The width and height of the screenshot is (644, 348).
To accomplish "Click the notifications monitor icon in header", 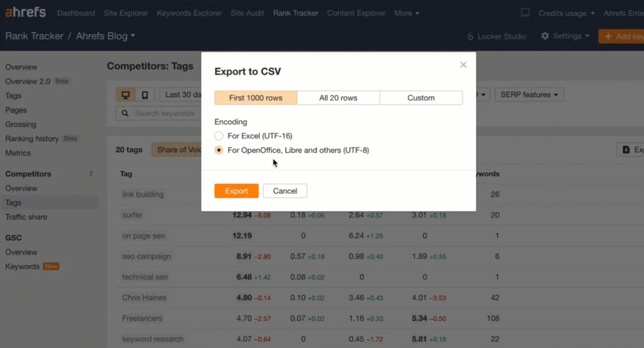I will 525,13.
